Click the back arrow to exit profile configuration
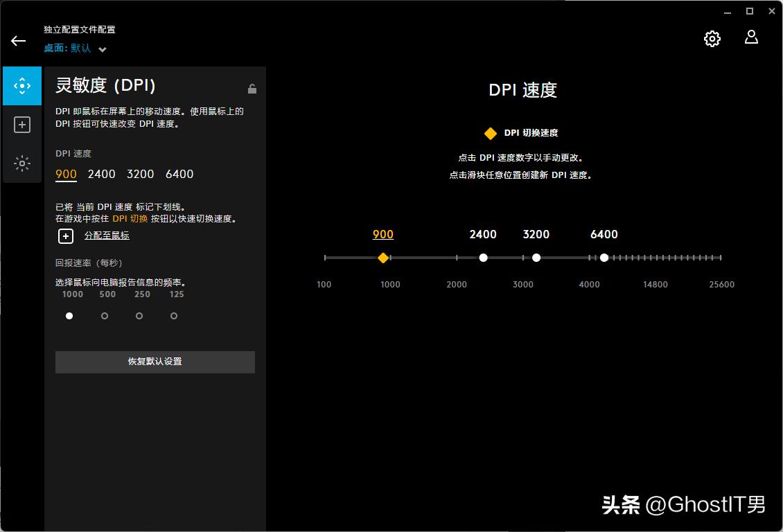783x532 pixels. (18, 41)
